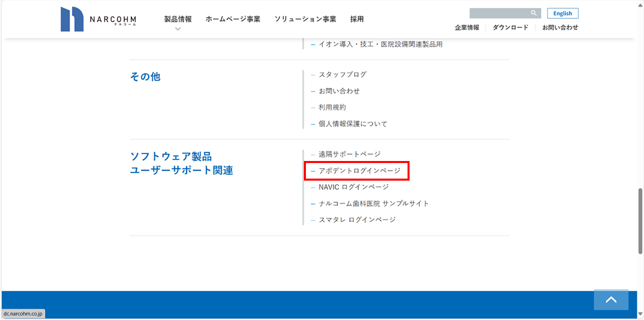Go to 採用 page
The height and width of the screenshot is (320, 644).
tap(357, 19)
